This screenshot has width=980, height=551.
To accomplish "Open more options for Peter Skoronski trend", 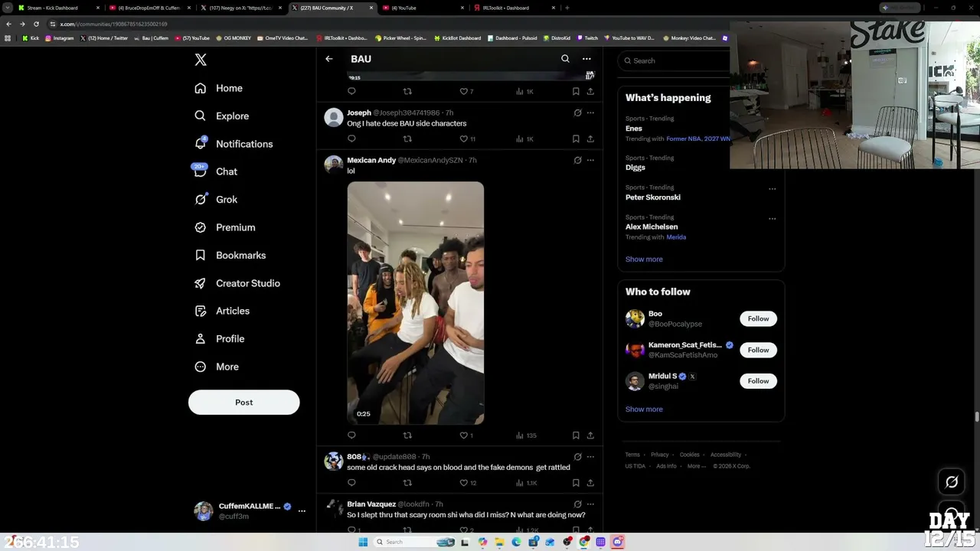I will (772, 189).
